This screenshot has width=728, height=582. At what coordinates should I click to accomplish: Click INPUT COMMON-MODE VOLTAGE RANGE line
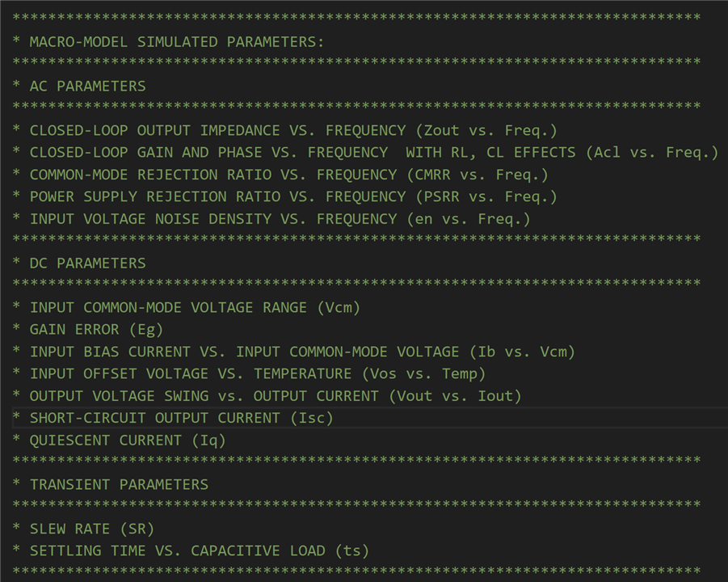coord(186,307)
